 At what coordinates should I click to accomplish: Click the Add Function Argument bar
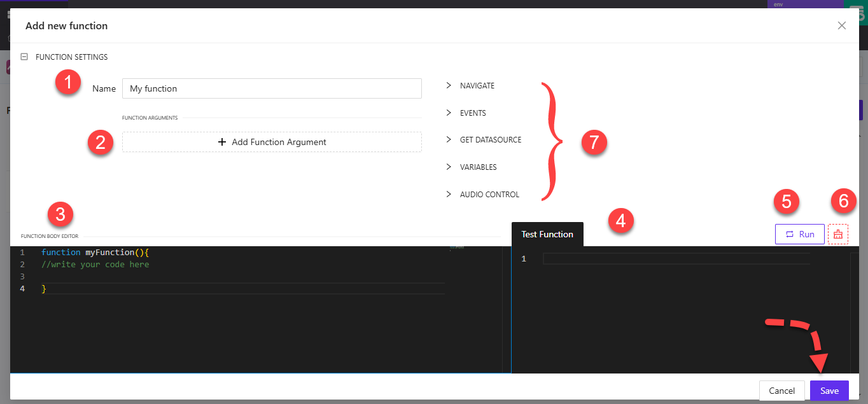tap(272, 141)
